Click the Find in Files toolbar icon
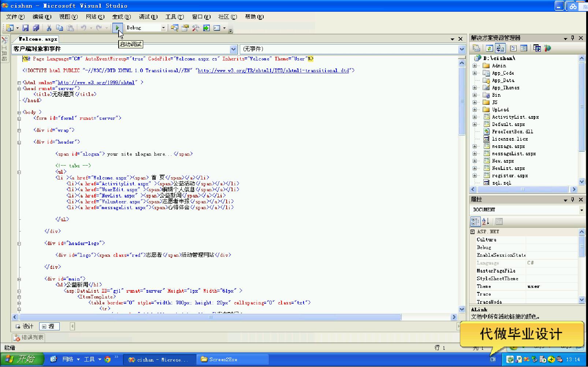Screen dimensions: 588x367 175,28
